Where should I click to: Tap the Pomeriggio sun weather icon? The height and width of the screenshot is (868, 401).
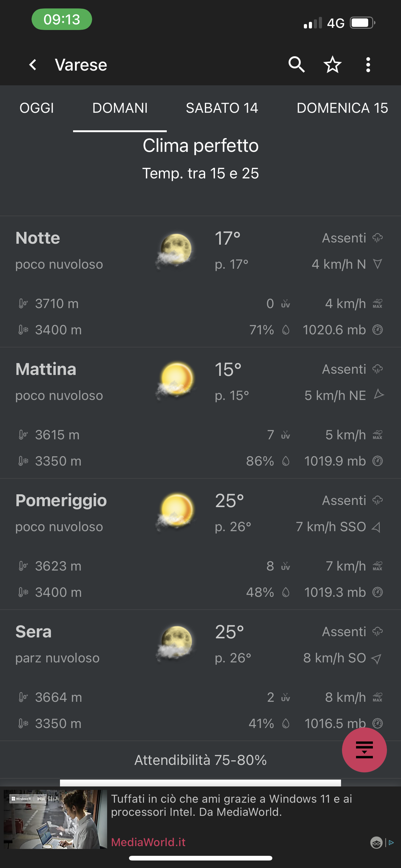pos(176,512)
